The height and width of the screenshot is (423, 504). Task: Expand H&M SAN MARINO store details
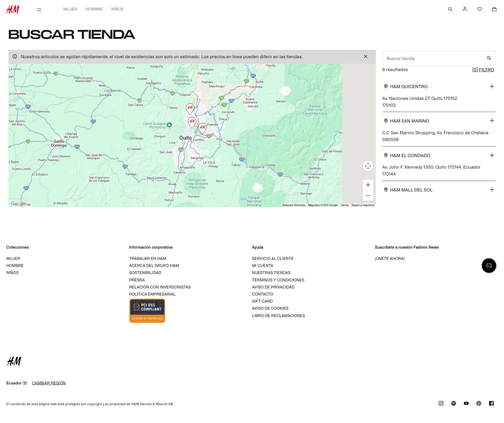click(492, 121)
